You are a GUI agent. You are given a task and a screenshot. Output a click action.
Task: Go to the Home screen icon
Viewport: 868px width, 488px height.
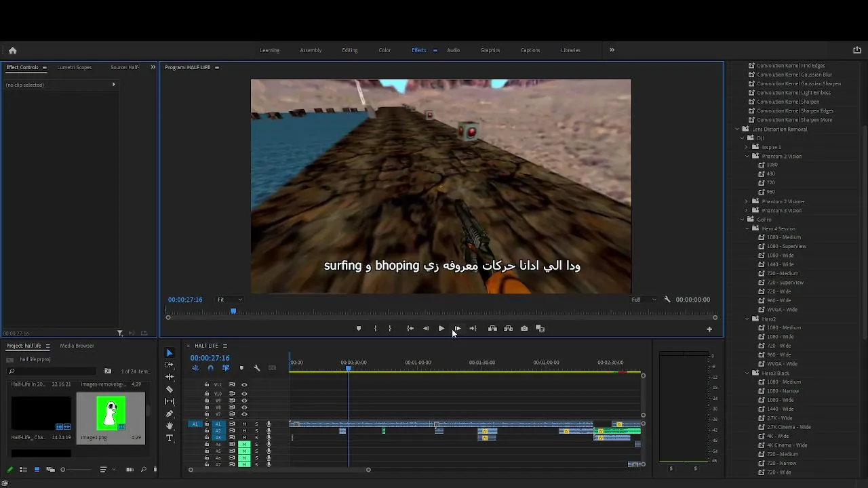coord(12,50)
